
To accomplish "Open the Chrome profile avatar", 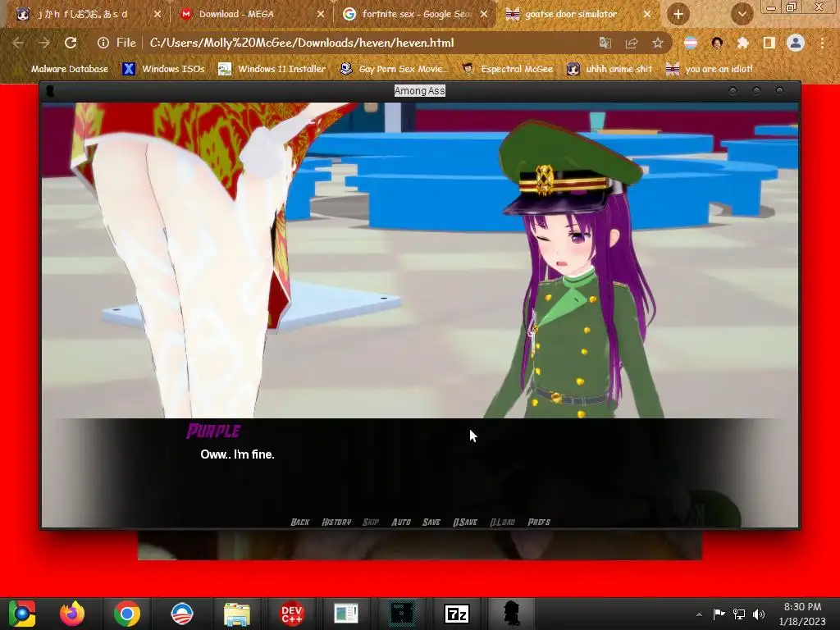I will 796,43.
